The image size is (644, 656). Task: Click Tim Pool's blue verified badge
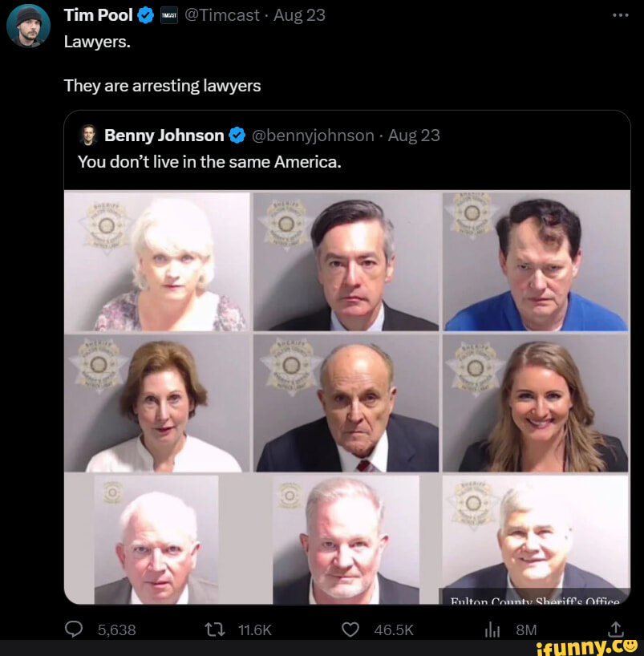(146, 14)
